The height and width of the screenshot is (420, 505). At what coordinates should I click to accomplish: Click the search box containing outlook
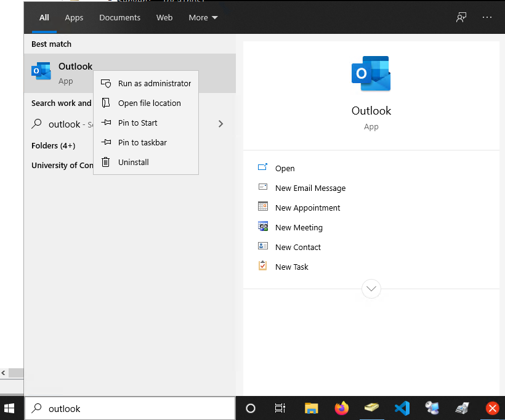[x=130, y=408]
